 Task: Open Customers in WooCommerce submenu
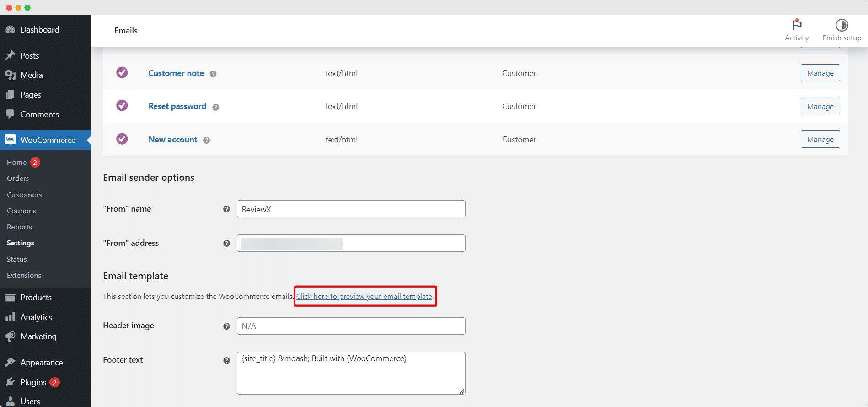coord(24,195)
